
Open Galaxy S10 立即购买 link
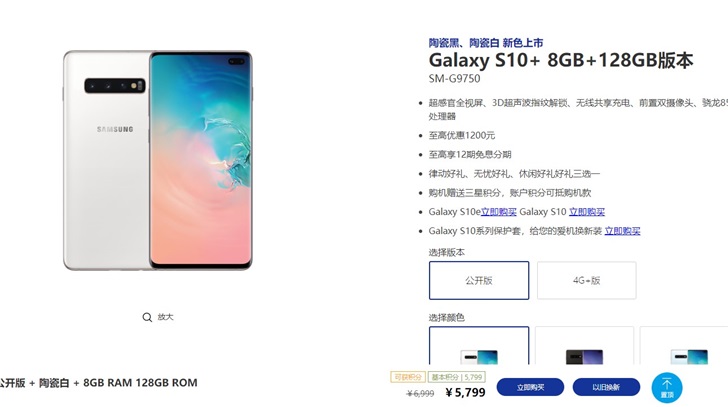point(587,212)
